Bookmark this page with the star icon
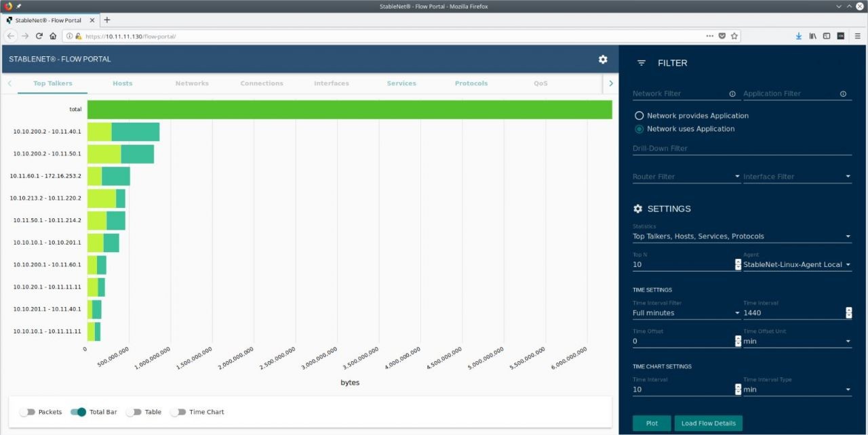The width and height of the screenshot is (868, 435). (734, 36)
